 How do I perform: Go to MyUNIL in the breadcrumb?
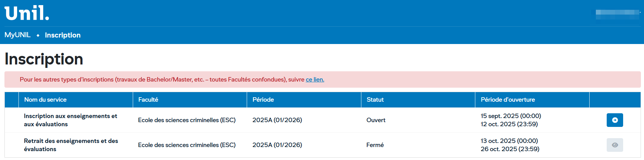(17, 35)
